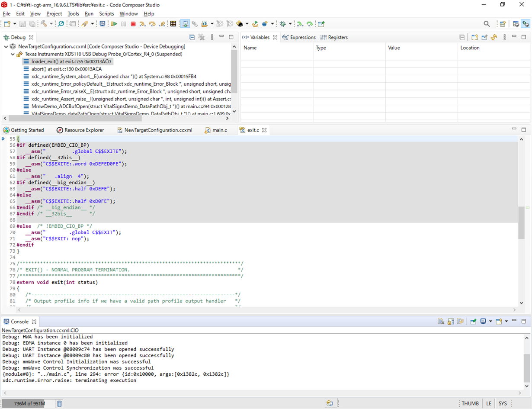Click Variables view Collapse All icon
This screenshot has height=409, width=532.
tap(462, 37)
